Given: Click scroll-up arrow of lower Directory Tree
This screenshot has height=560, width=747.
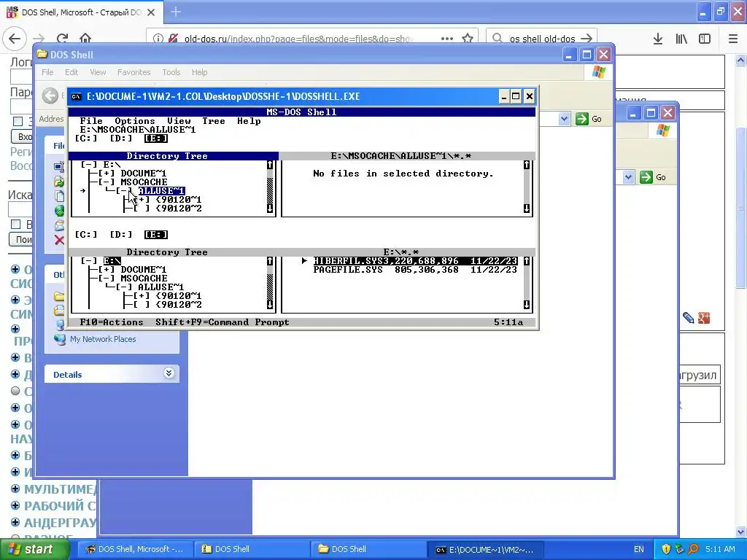Looking at the screenshot, I should [x=270, y=261].
